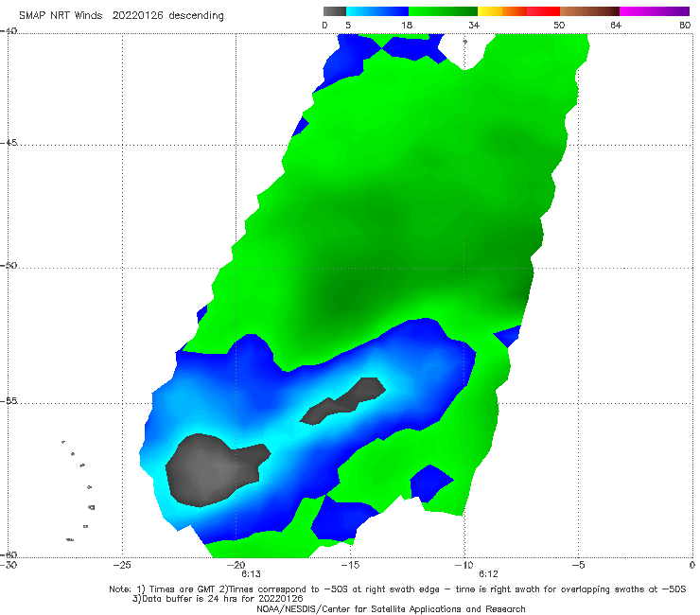Viewport: 700px width, 615px height.
Task: Click the '-10' longitude axis label
Action: pyautogui.click(x=464, y=565)
